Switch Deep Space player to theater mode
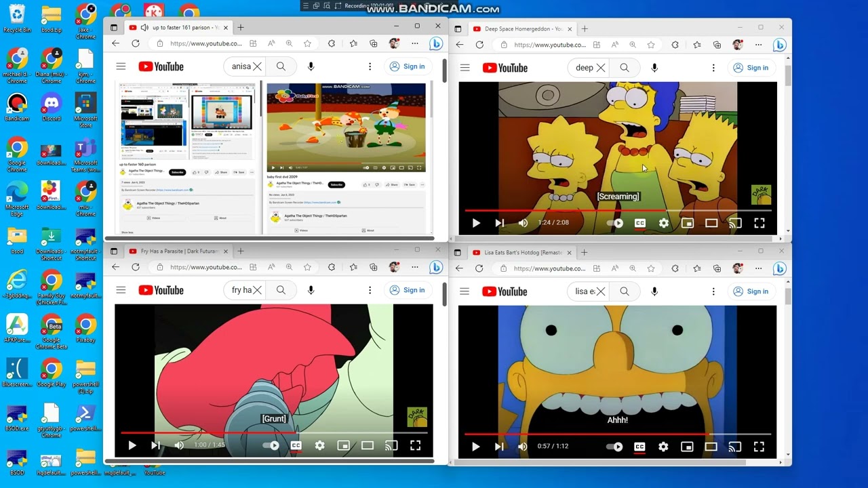Image resolution: width=868 pixels, height=488 pixels. click(711, 223)
